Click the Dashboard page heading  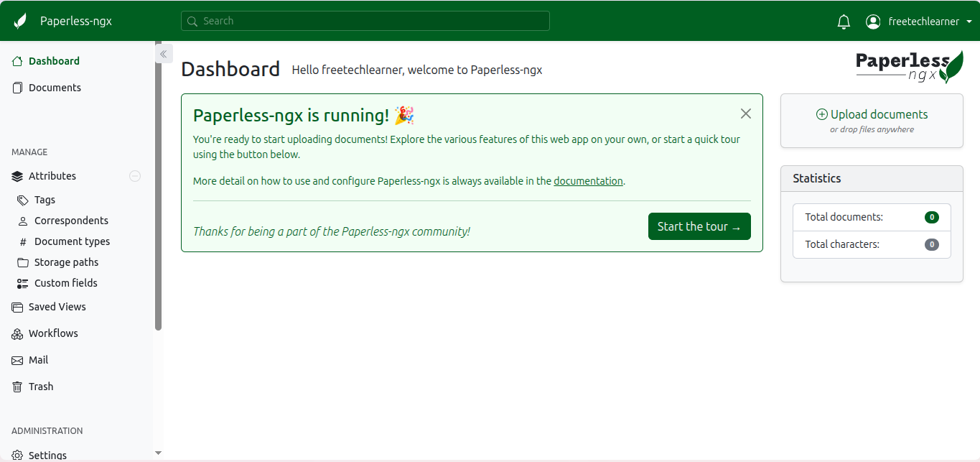[230, 69]
